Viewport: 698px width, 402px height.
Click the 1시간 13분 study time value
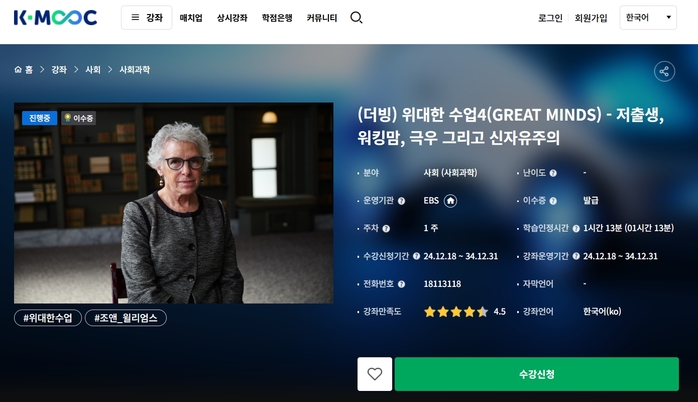pyautogui.click(x=629, y=228)
